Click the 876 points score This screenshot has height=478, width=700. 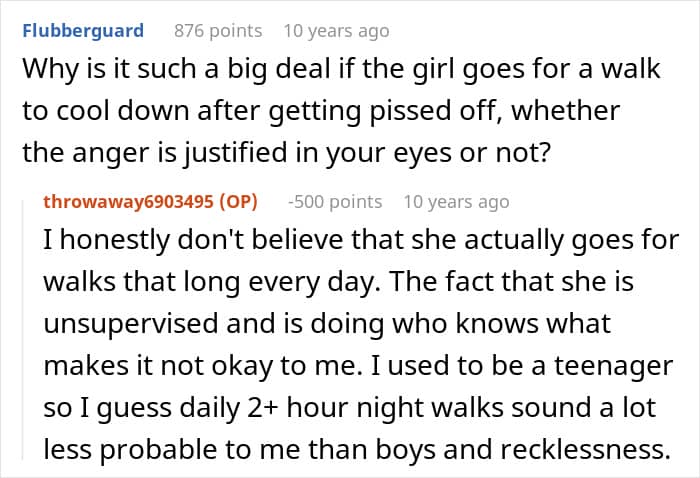(x=218, y=31)
